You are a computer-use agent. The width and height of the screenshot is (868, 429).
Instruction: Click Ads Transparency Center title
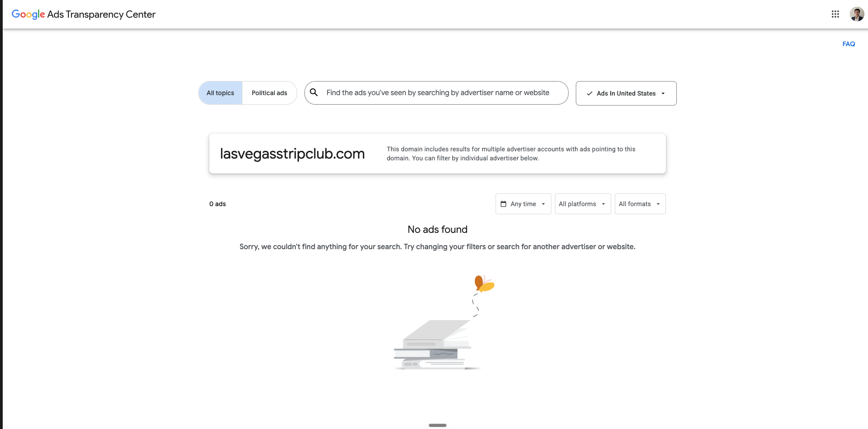click(x=101, y=14)
